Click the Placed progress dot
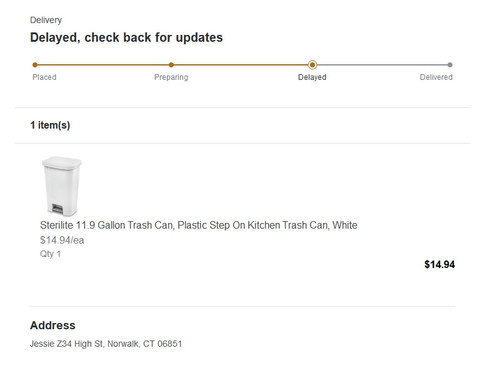This screenshot has height=391, width=500. (35, 65)
